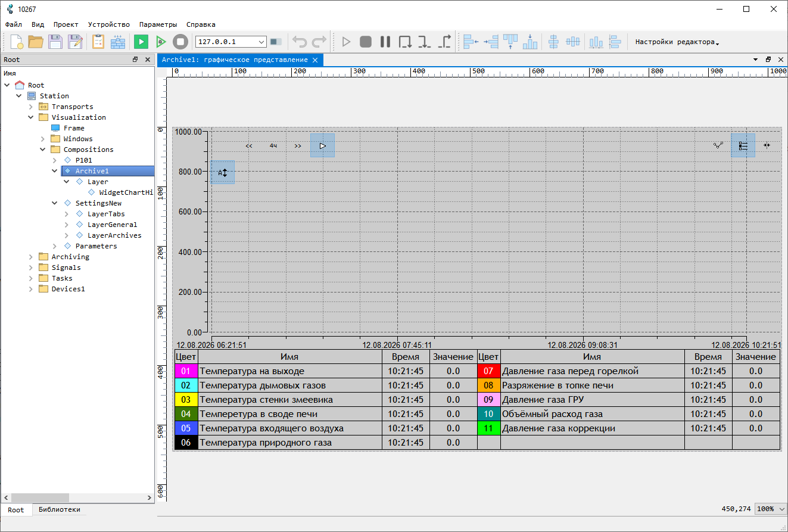
Task: Close the Archive1 графическое представление tab
Action: coord(315,60)
